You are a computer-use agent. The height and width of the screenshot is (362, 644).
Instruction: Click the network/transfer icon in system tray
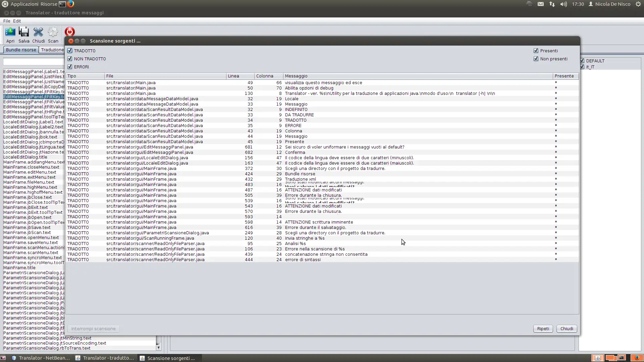click(x=552, y=4)
